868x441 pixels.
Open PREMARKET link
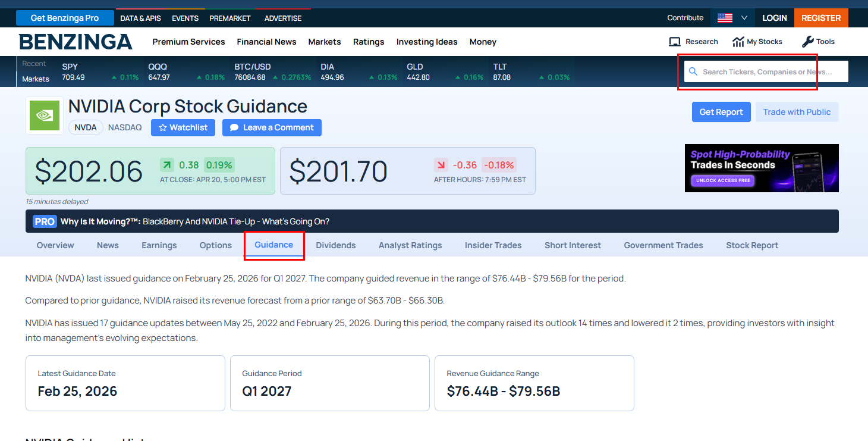230,18
